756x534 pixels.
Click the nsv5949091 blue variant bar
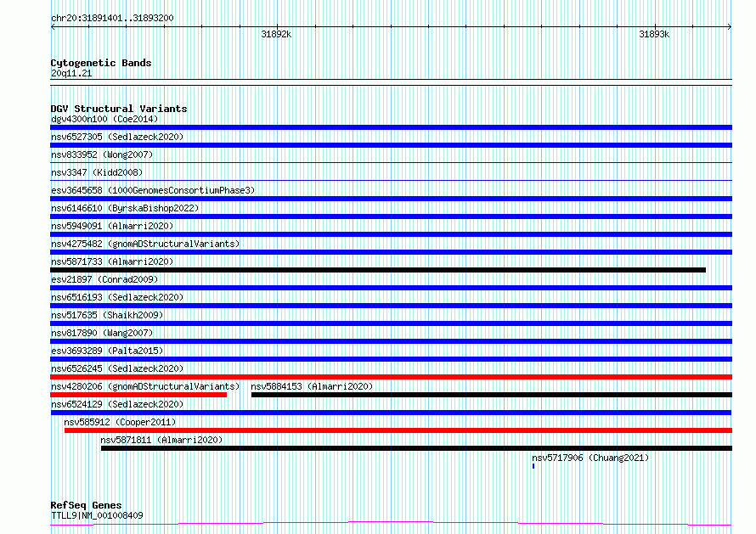pyautogui.click(x=391, y=234)
